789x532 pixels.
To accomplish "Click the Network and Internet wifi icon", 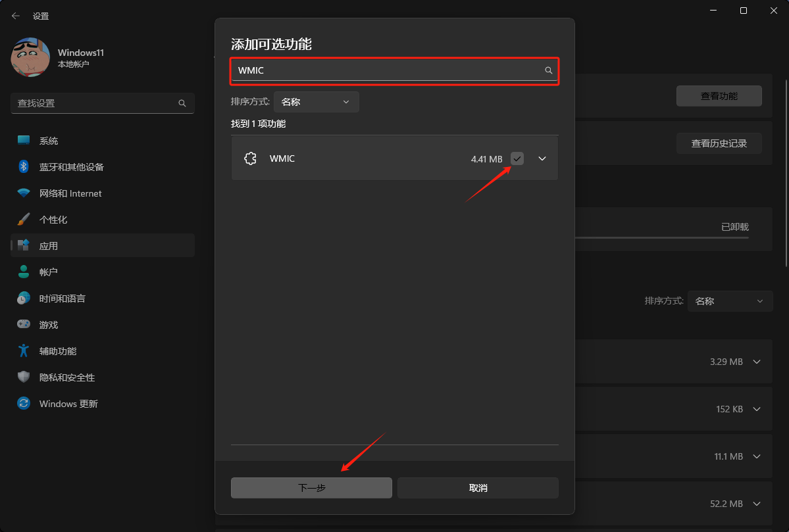I will [24, 193].
